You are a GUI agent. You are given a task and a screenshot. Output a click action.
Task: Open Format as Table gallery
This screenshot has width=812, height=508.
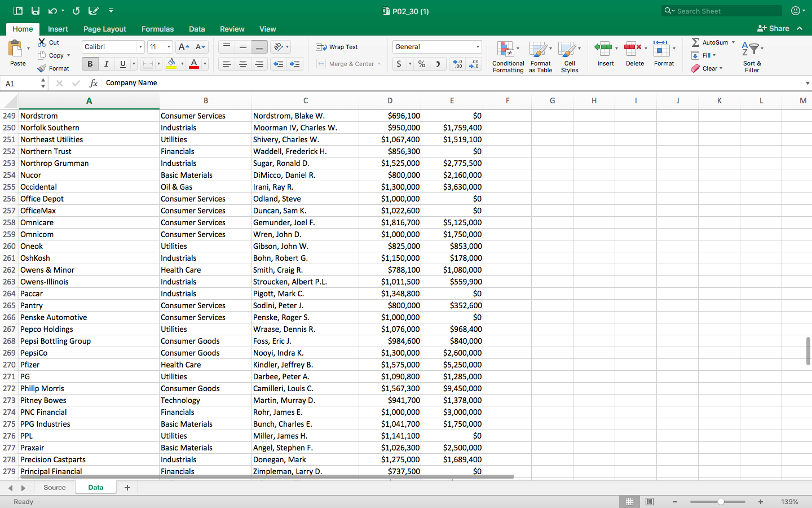[x=540, y=57]
